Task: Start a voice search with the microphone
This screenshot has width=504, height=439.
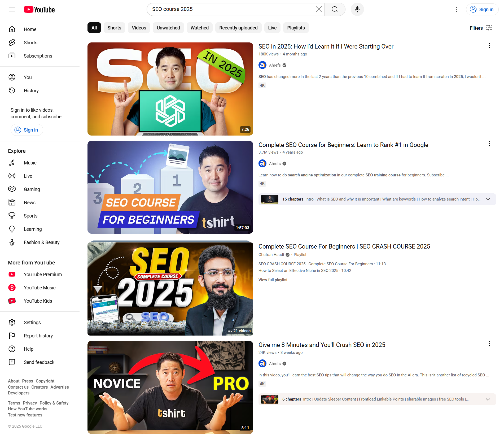Action: coord(357,9)
